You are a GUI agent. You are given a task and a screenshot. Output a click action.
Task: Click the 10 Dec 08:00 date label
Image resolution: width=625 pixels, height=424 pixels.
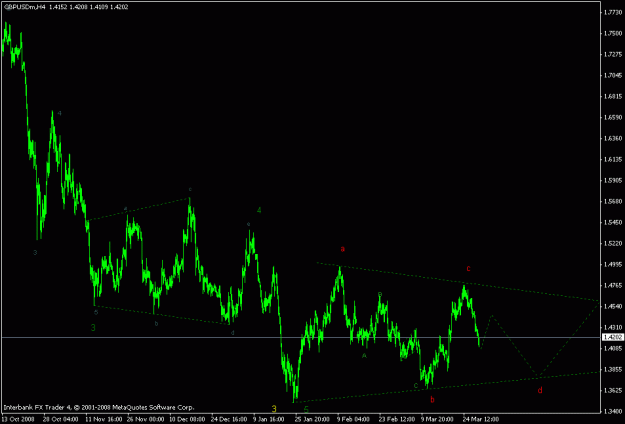pos(187,419)
